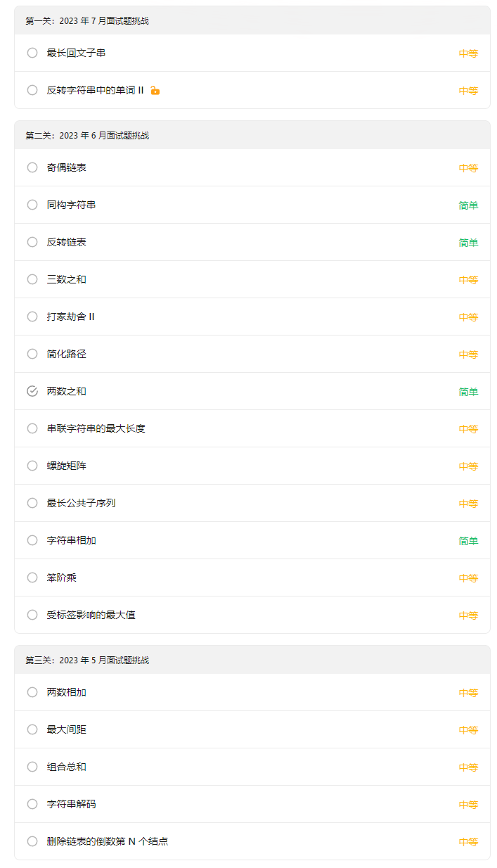Viewport: 497px width, 868px height.
Task: Select the progress circle for 反转链表
Action: coord(32,242)
